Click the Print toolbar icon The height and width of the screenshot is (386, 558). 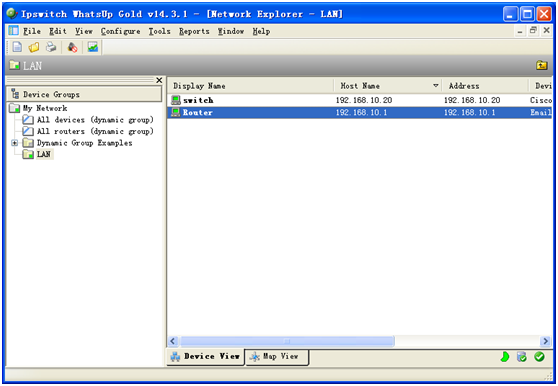click(51, 47)
